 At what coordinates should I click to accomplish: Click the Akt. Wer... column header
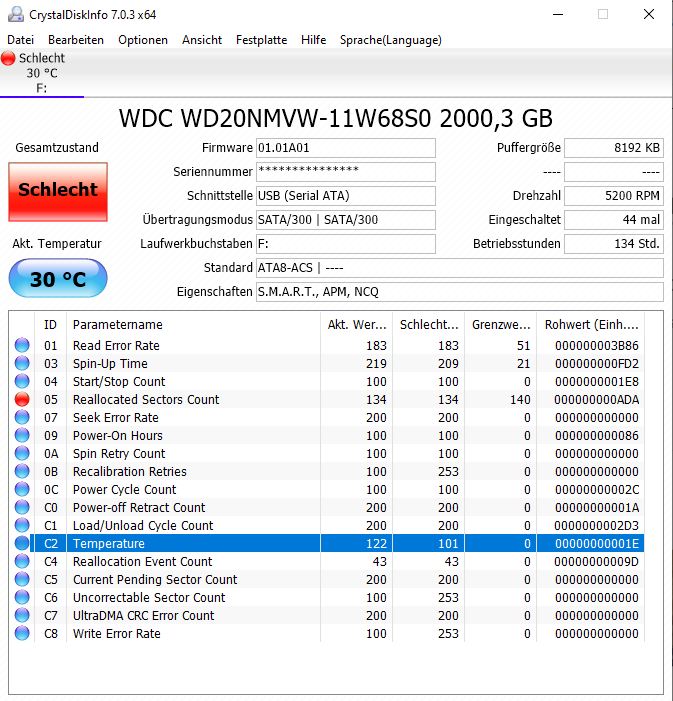click(x=356, y=325)
